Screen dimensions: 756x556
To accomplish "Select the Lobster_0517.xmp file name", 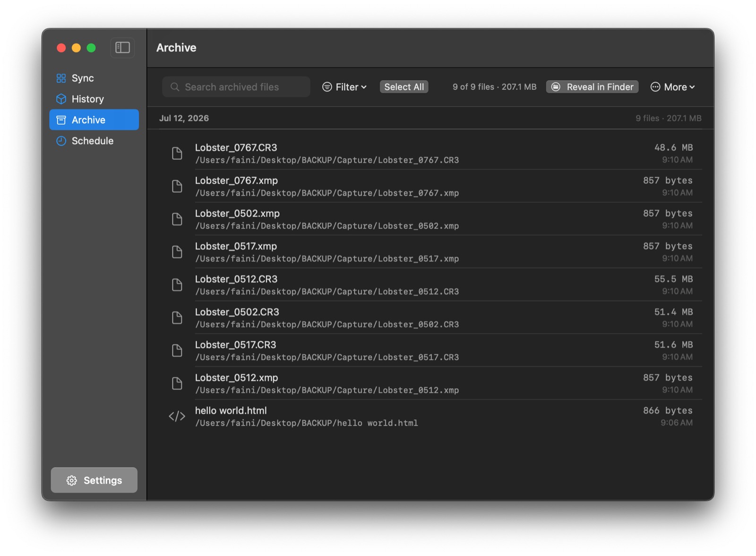I will coord(236,246).
